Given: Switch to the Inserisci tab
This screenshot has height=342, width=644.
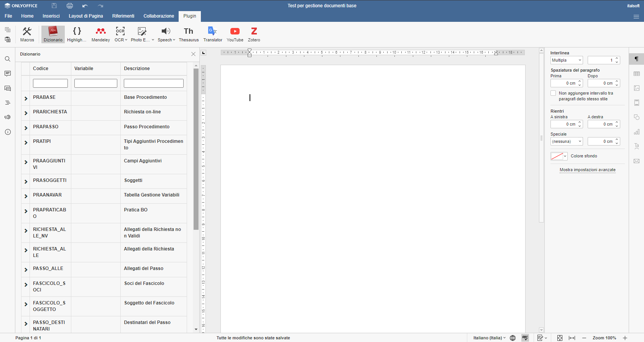Looking at the screenshot, I should pyautogui.click(x=51, y=16).
